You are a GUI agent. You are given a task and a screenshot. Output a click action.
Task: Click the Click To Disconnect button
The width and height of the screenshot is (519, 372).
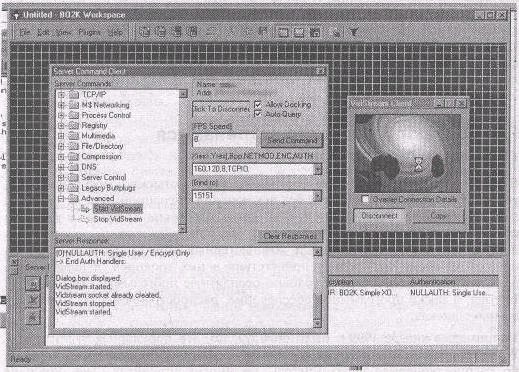(221, 109)
